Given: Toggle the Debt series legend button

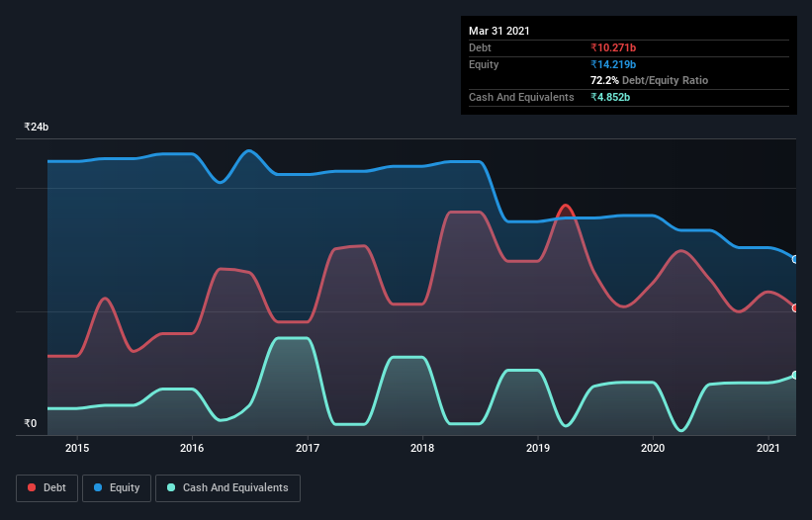Looking at the screenshot, I should pyautogui.click(x=47, y=488).
